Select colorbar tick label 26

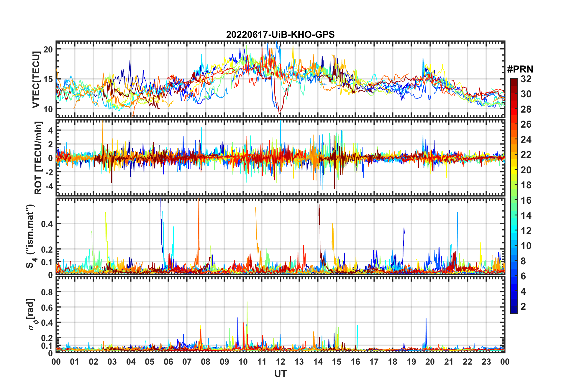[526, 124]
